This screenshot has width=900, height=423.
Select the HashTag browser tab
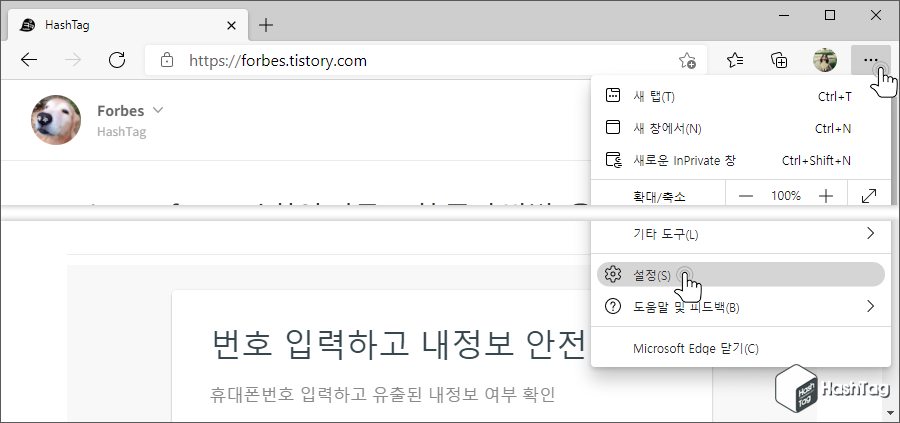128,26
